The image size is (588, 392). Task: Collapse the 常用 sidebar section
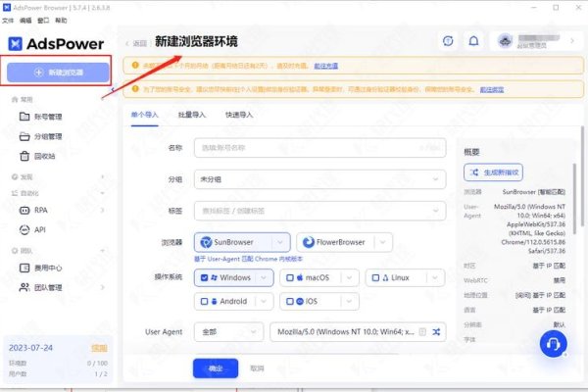pos(102,99)
